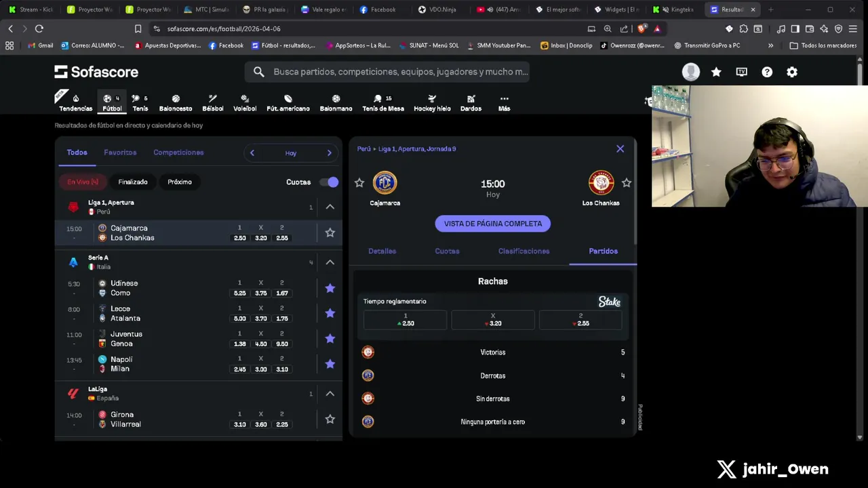The image size is (868, 488).
Task: Reload the browser page
Action: 39,28
